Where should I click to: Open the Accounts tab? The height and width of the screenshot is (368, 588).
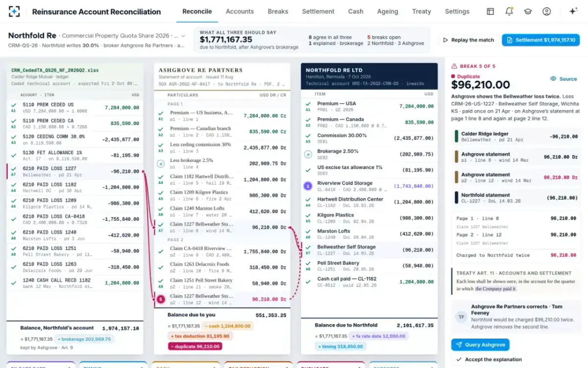coord(240,11)
